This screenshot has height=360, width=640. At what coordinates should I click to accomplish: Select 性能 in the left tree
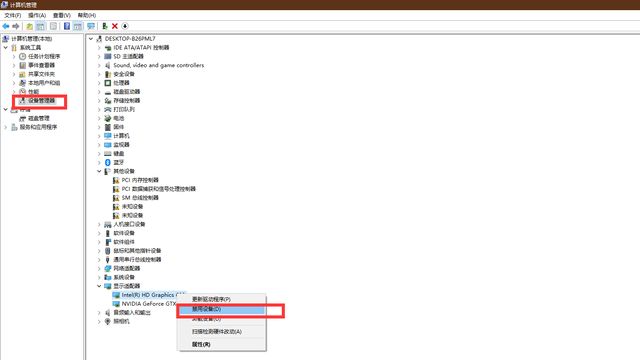(33, 92)
